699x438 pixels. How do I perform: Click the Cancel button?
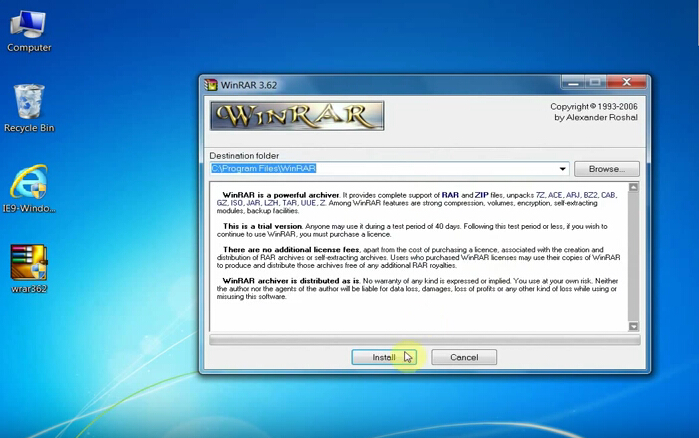(464, 357)
